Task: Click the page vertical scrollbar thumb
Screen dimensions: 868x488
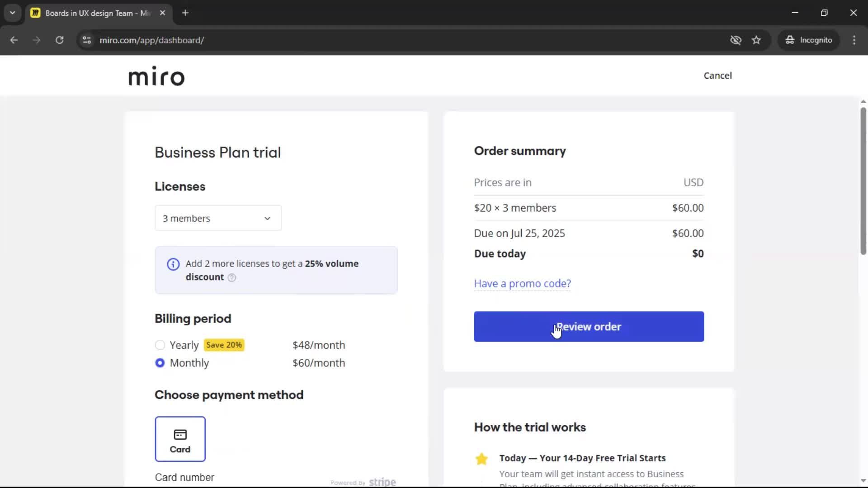Action: coord(863,181)
